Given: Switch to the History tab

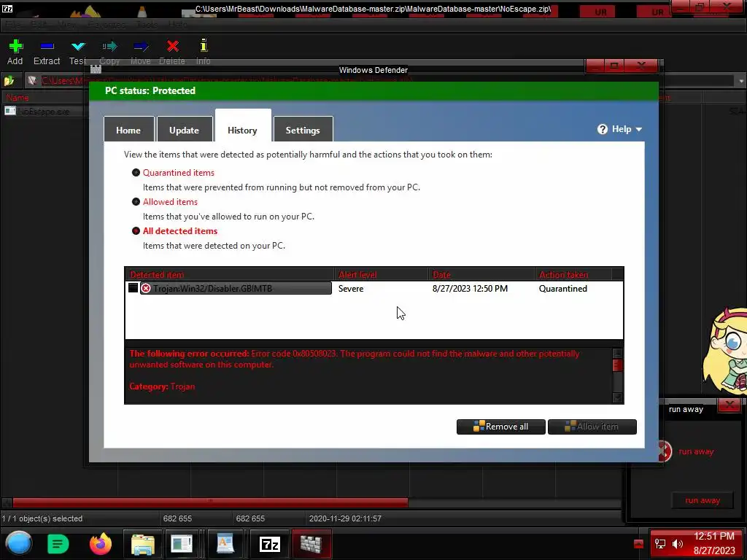Looking at the screenshot, I should tap(243, 125).
